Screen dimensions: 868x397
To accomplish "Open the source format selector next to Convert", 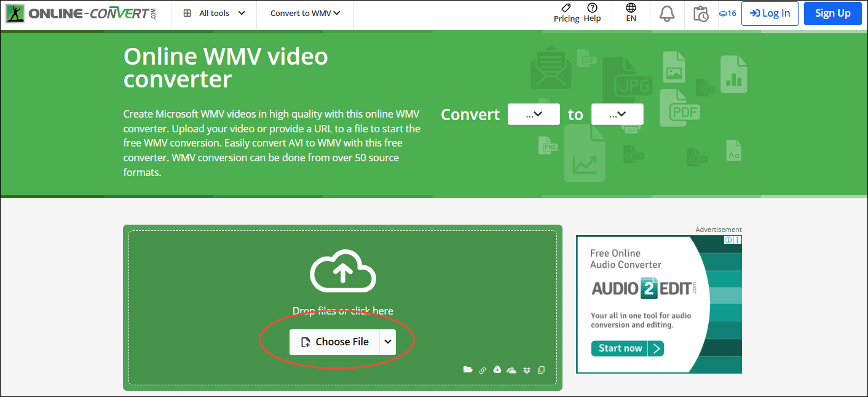I will (534, 114).
